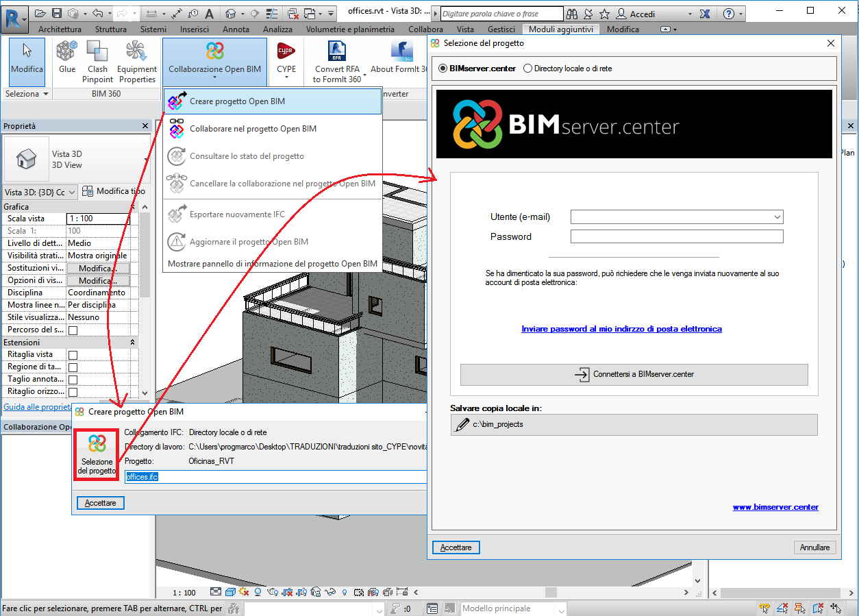The height and width of the screenshot is (616, 859).
Task: Select the Text tool (A) icon
Action: click(209, 13)
